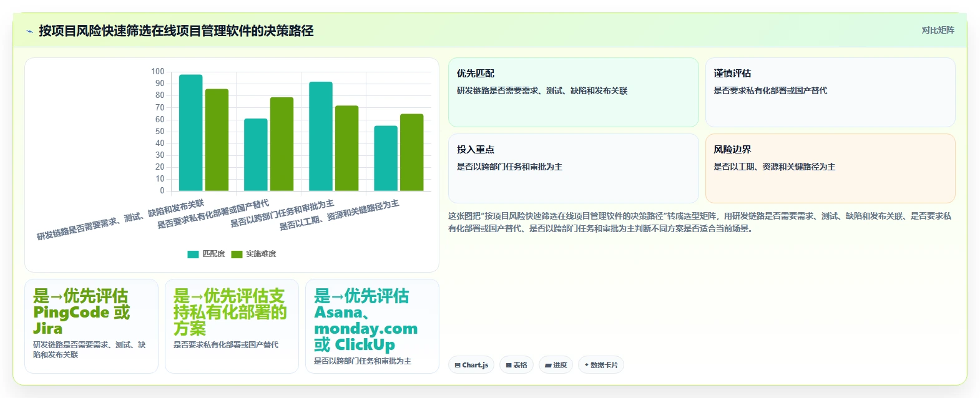Click the Chart.js chip
This screenshot has height=398, width=980.
[x=471, y=365]
